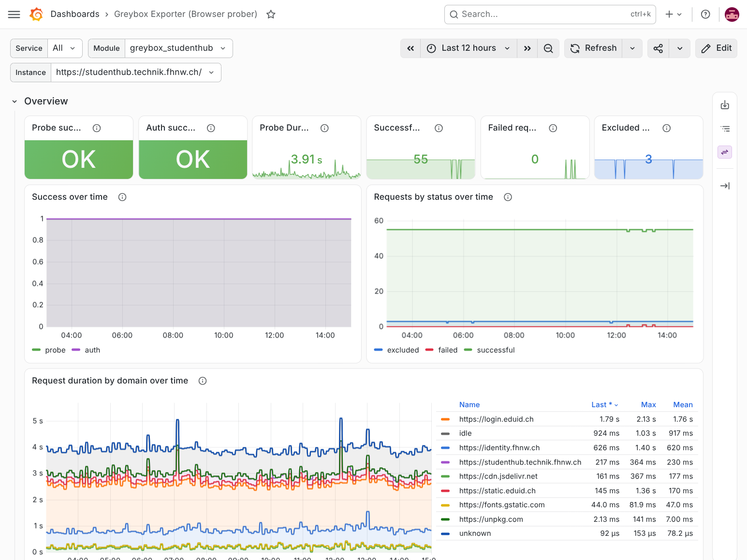Viewport: 747px width, 560px height.
Task: Click the Grafana logo icon
Action: coord(36,15)
